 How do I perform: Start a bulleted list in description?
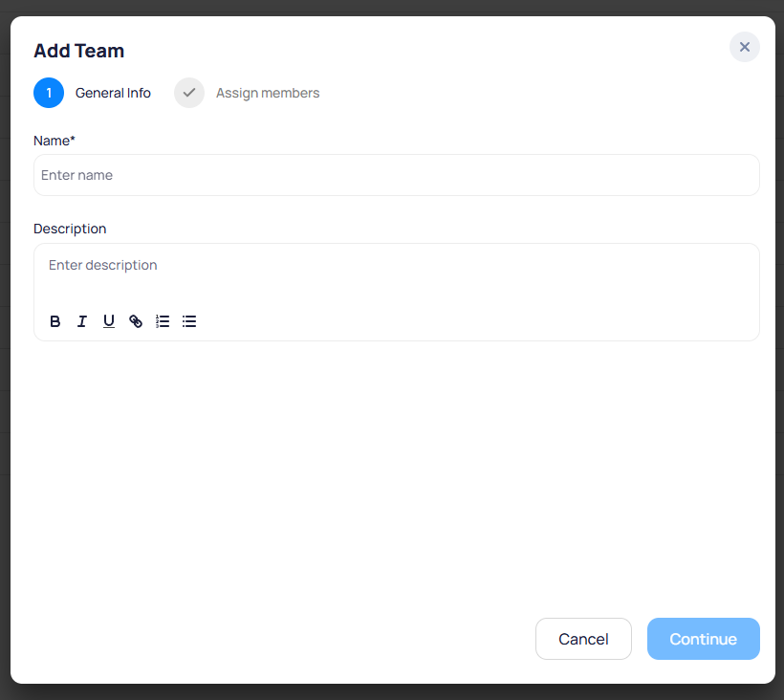[x=189, y=321]
